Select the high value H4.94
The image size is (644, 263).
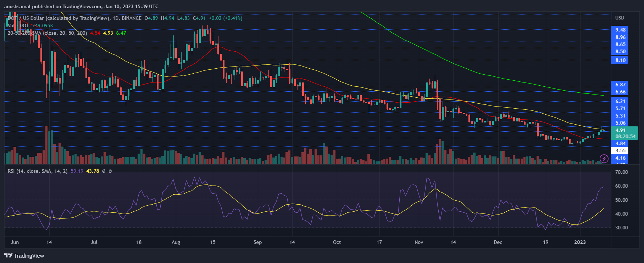point(167,18)
